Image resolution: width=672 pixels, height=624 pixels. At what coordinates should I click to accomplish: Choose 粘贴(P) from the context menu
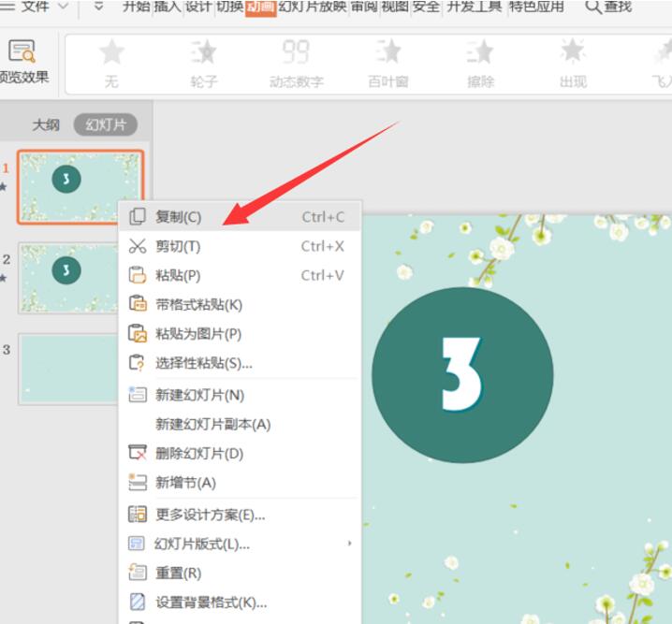[240, 275]
